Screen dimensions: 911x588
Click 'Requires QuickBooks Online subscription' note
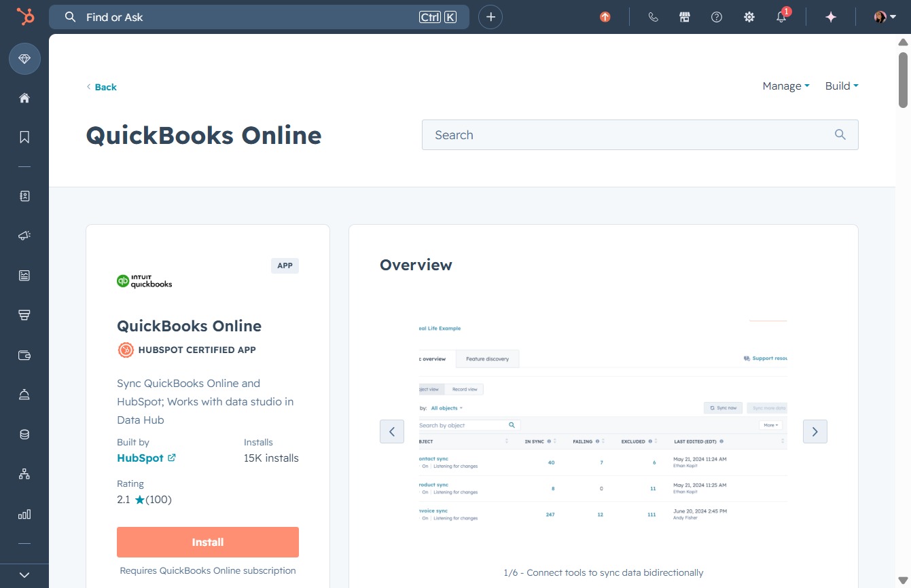coord(208,570)
